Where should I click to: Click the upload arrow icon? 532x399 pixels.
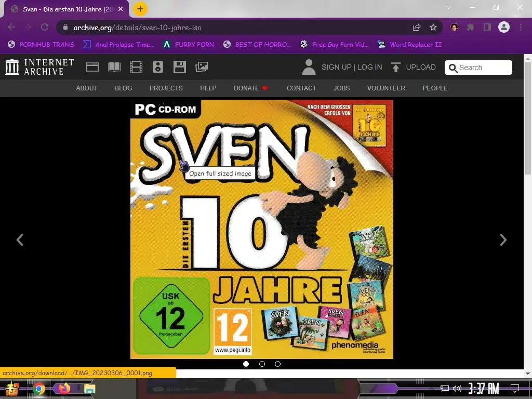(395, 67)
